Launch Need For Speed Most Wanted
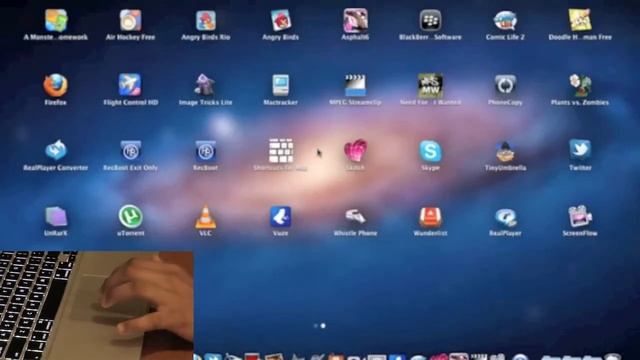This screenshot has height=360, width=640. 430,85
